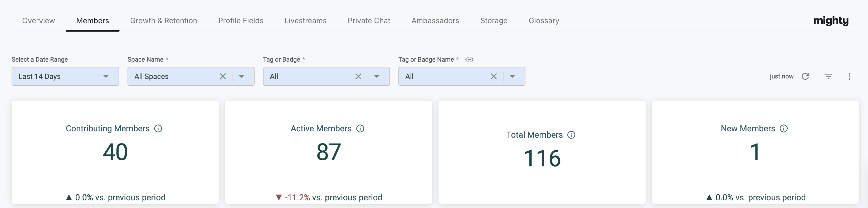Select the Members tab
The height and width of the screenshot is (208, 868).
[93, 21]
